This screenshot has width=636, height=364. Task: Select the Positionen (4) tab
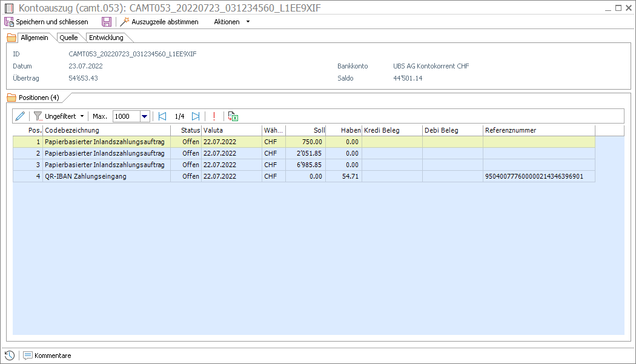pos(38,98)
